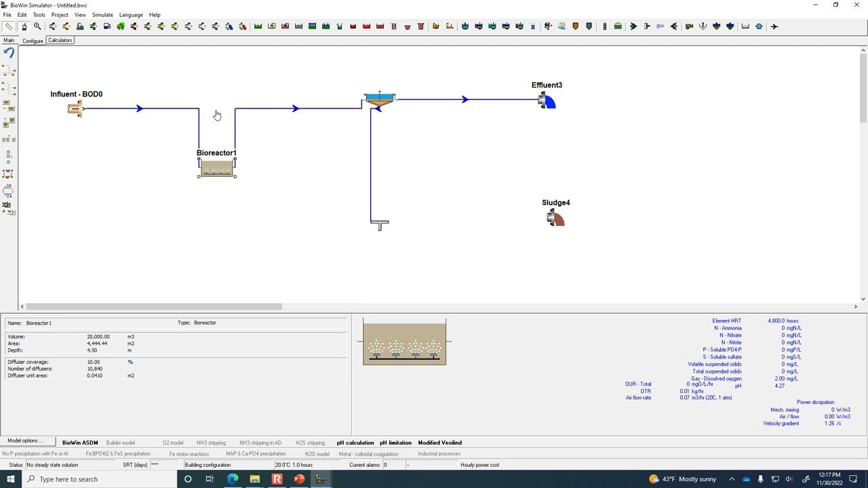The width and height of the screenshot is (868, 488).
Task: Switch to the Configure toolbar tab
Action: click(x=33, y=41)
